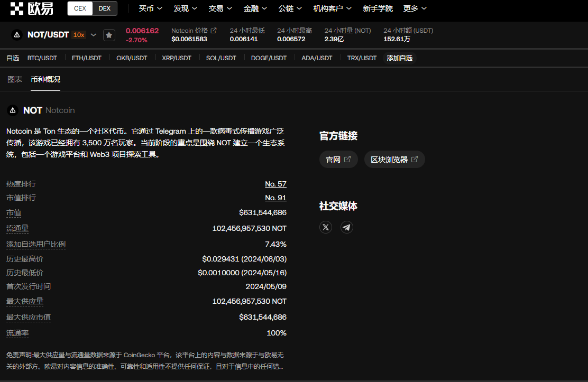Switch to the 图表 tab
Image resolution: width=588 pixels, height=382 pixels.
coord(15,79)
